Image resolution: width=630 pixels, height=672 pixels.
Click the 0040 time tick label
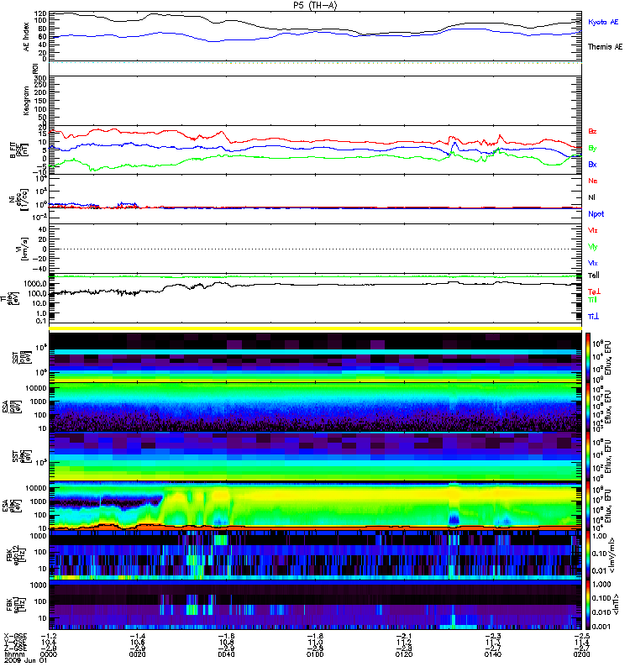pyautogui.click(x=226, y=654)
